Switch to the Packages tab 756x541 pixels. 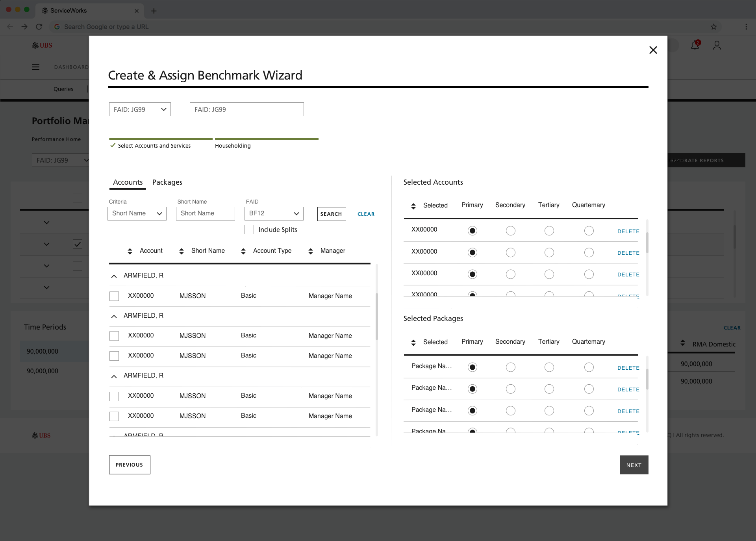tap(167, 182)
